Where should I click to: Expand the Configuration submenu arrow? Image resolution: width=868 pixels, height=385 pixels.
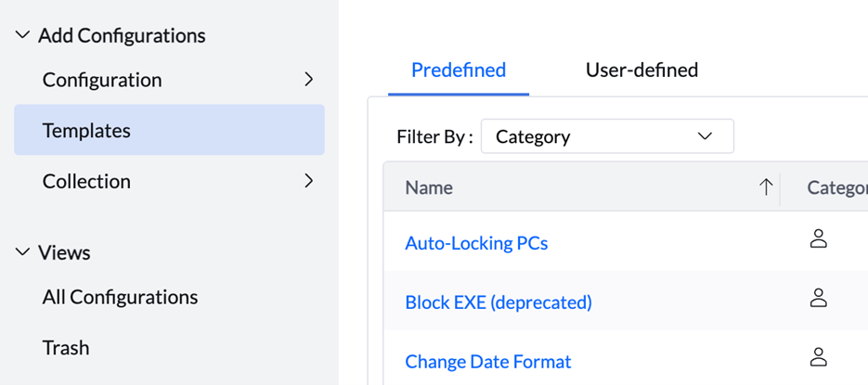pyautogui.click(x=309, y=80)
